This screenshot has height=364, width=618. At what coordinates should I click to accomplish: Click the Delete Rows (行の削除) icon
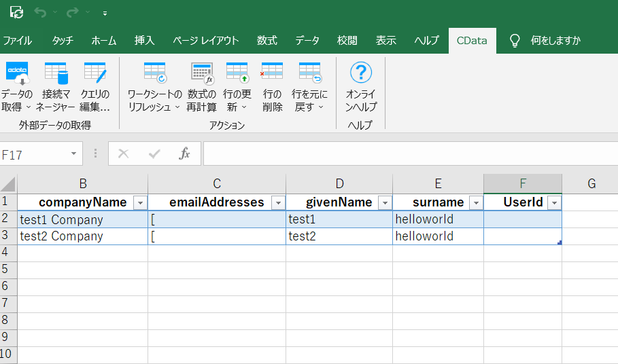point(272,73)
